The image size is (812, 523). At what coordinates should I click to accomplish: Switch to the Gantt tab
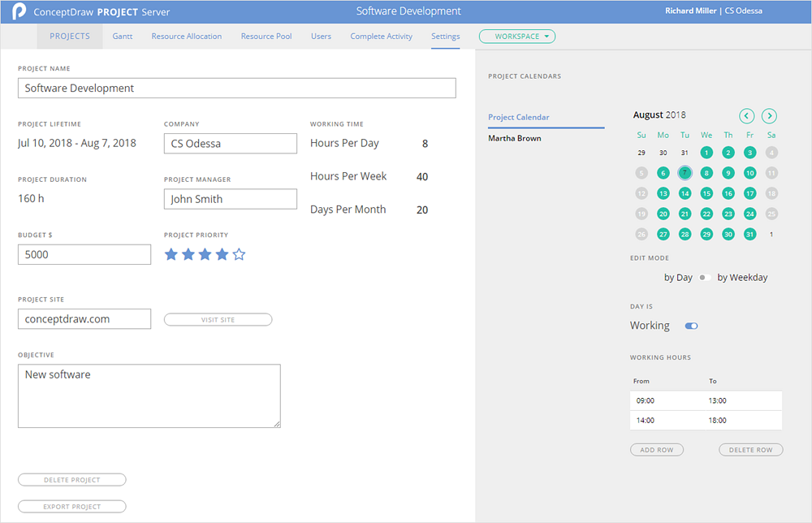tap(123, 37)
